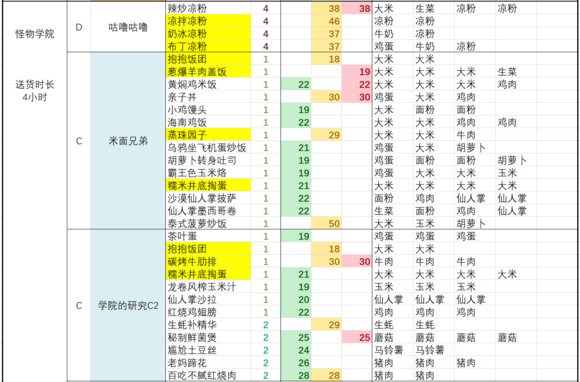
Task: Click grade C cell beside 学院的研究C2
Action: (x=79, y=306)
